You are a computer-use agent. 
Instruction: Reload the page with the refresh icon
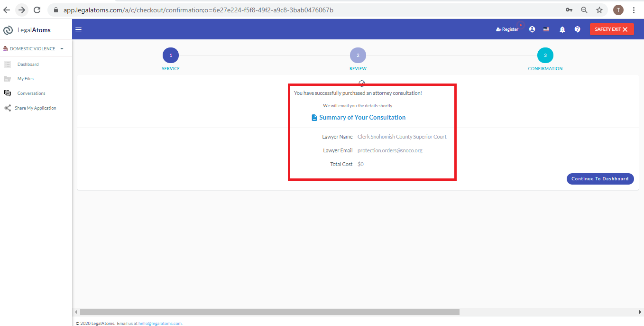(x=37, y=9)
